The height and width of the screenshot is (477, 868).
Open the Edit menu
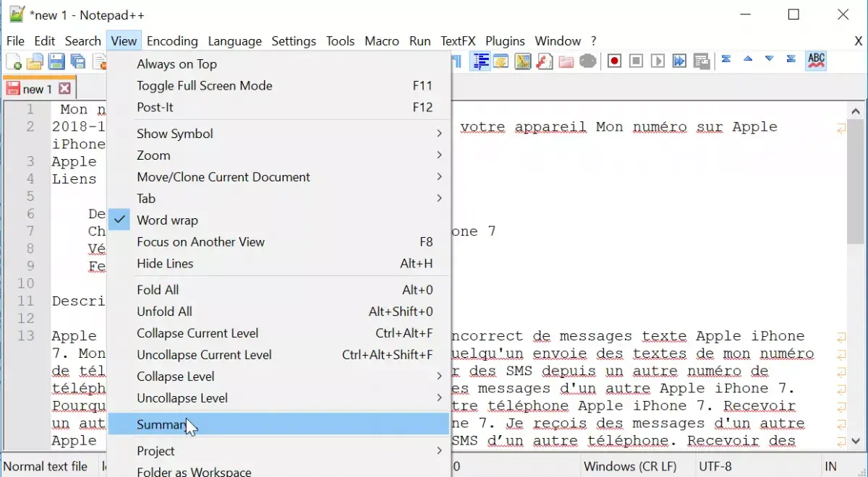click(x=45, y=41)
